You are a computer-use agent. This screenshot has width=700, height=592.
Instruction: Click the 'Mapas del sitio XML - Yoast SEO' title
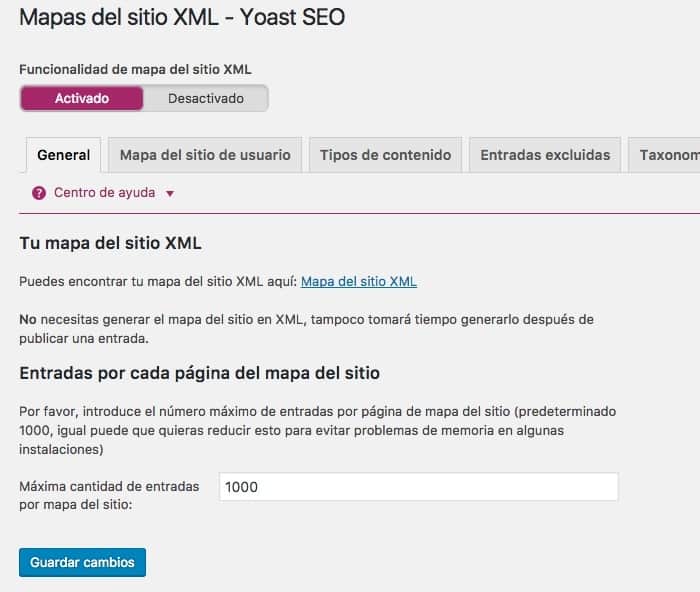pos(182,17)
